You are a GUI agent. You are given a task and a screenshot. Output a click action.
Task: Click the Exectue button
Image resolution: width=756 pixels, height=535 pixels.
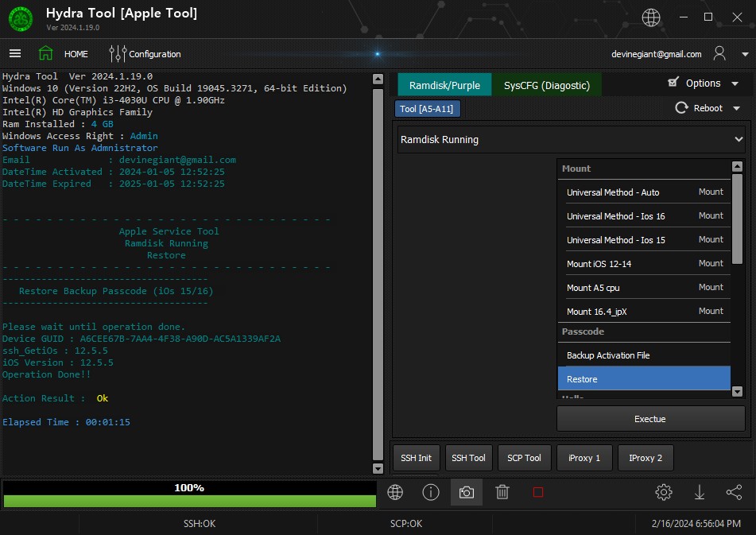650,419
